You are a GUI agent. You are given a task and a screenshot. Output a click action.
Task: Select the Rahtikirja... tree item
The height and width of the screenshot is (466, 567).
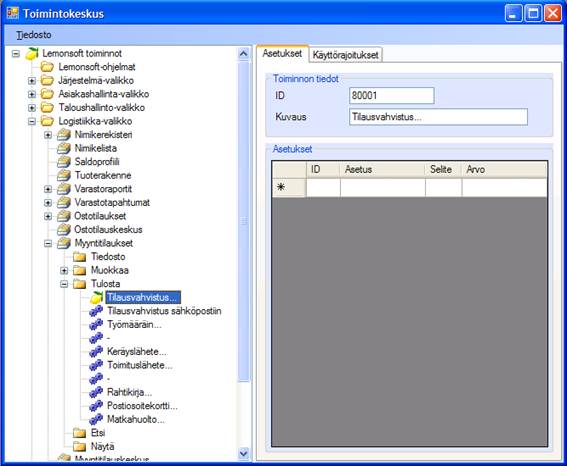[129, 392]
